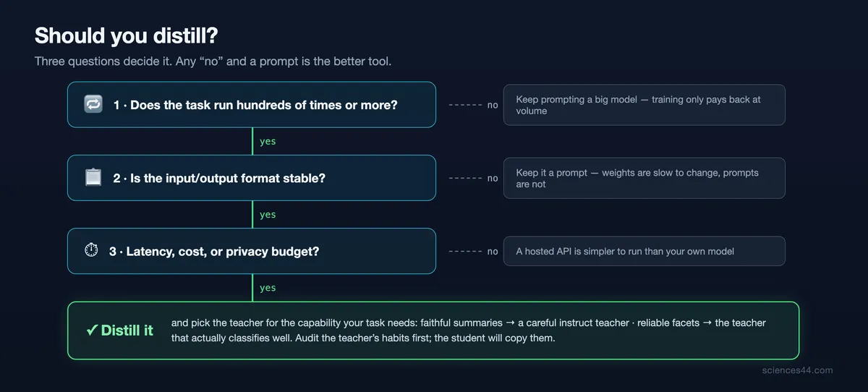
Task: Select the 'Is the input/output format stable?' box
Action: point(252,178)
